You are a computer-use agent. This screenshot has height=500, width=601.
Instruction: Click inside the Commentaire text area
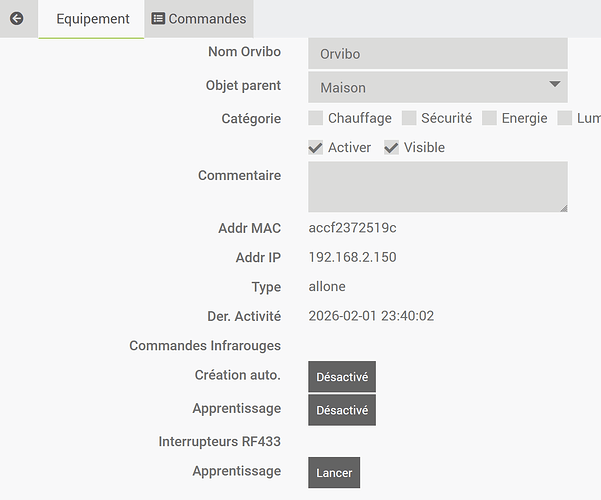click(x=437, y=186)
